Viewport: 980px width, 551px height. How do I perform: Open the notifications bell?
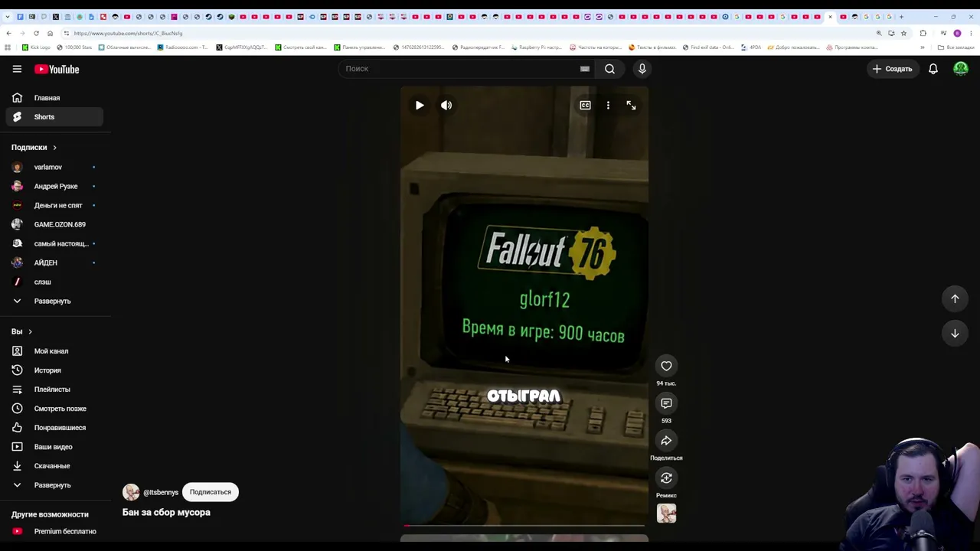click(933, 69)
